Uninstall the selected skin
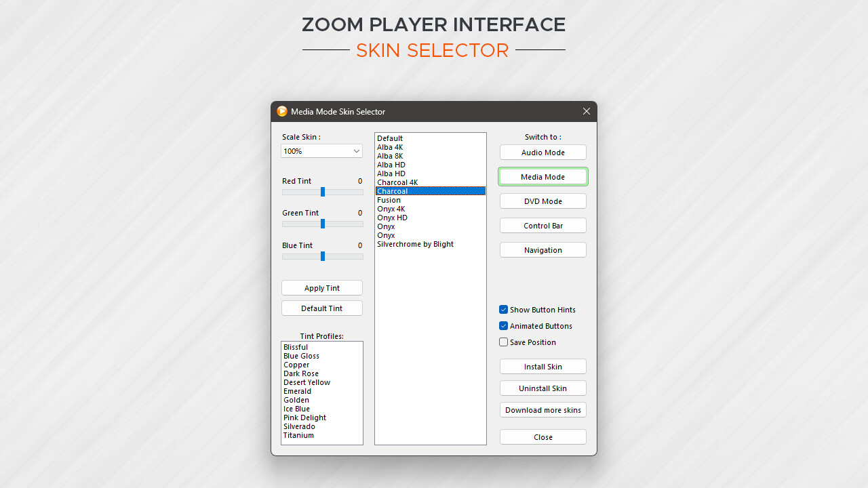 pos(542,388)
